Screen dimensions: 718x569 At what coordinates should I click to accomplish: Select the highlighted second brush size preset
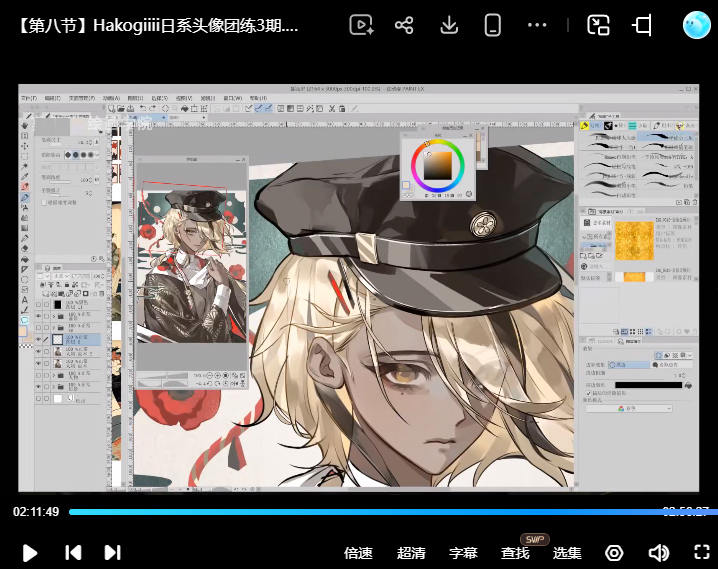pos(76,155)
